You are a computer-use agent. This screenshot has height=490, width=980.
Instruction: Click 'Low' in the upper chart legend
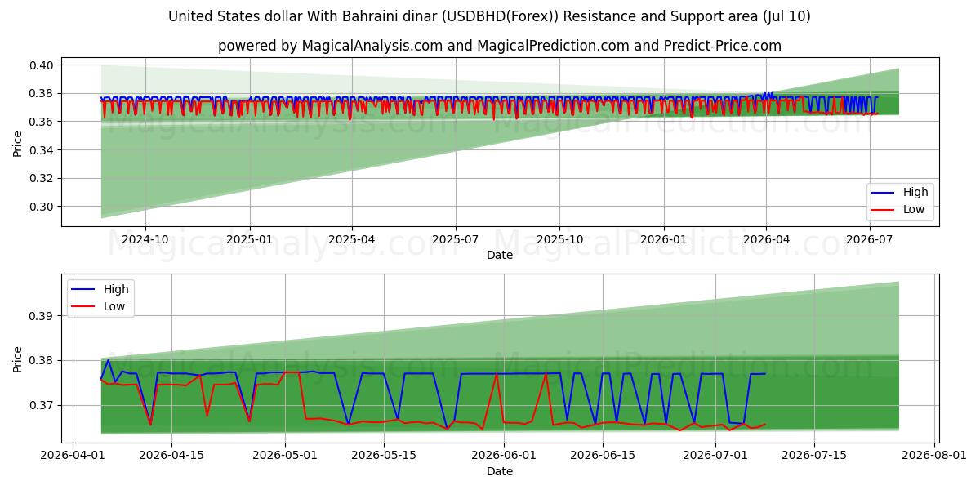pyautogui.click(x=914, y=209)
